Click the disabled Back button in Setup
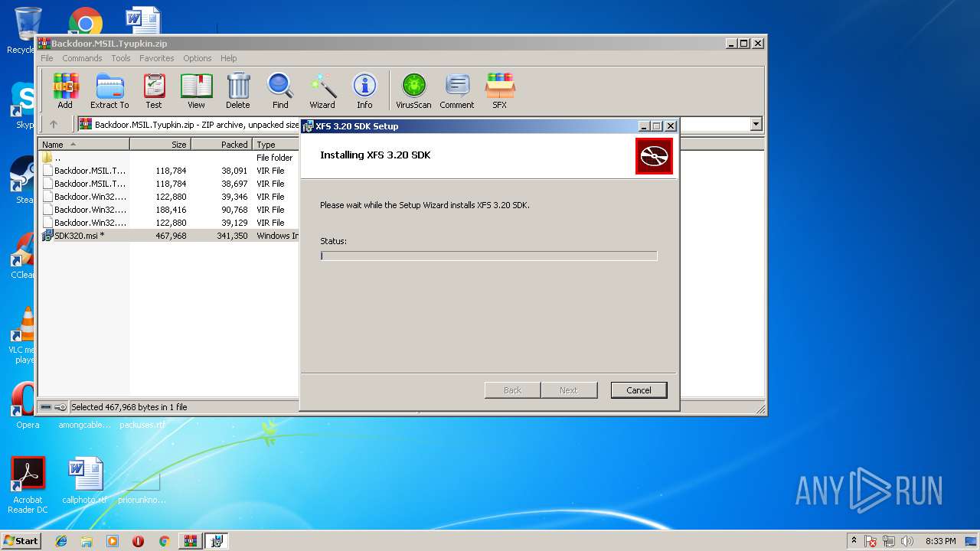Screen dimensions: 980x551 [x=512, y=390]
